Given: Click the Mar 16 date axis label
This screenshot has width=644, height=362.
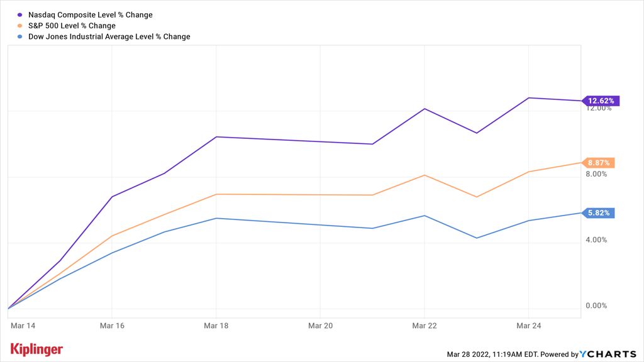Looking at the screenshot, I should (112, 326).
